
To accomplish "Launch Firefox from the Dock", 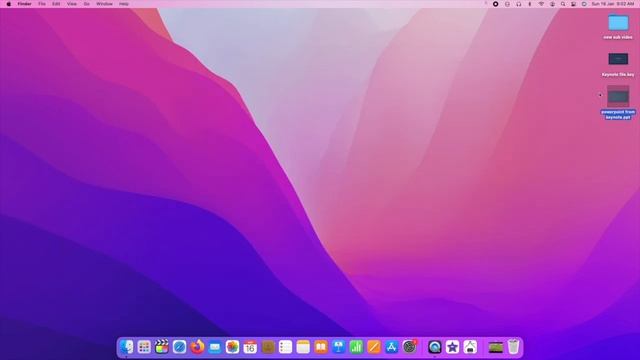I will click(197, 347).
